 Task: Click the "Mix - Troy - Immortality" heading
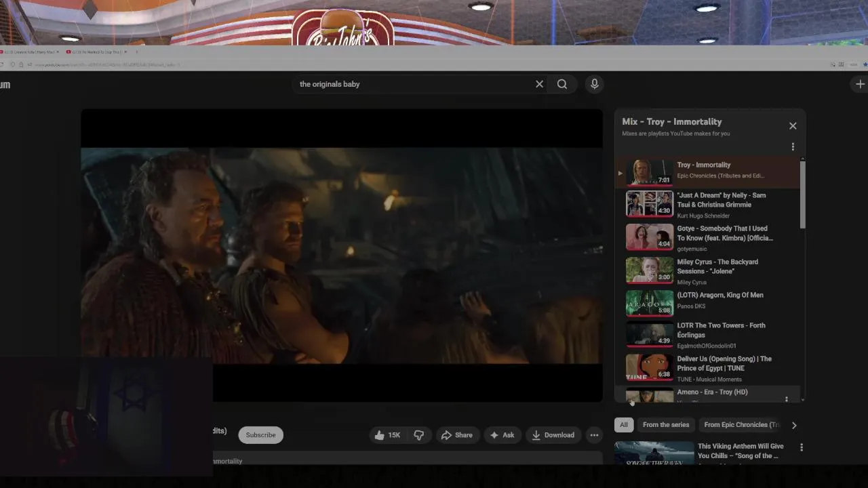click(672, 121)
